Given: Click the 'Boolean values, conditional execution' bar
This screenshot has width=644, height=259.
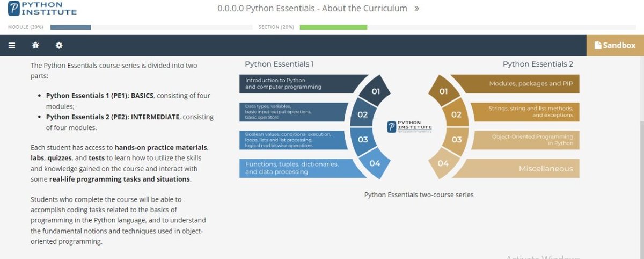Looking at the screenshot, I should [295, 140].
